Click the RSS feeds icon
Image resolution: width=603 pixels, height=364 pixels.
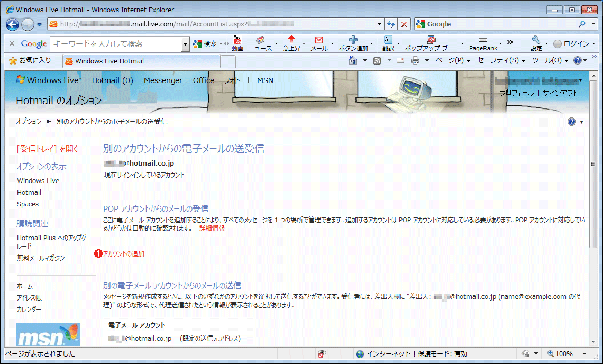377,60
